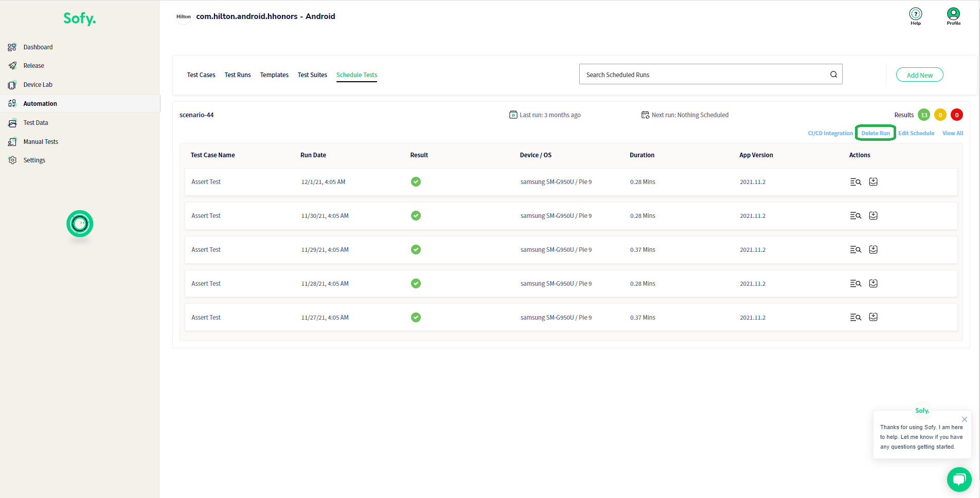Download results of 11/27/21 run
This screenshot has width=980, height=498.
(x=874, y=317)
